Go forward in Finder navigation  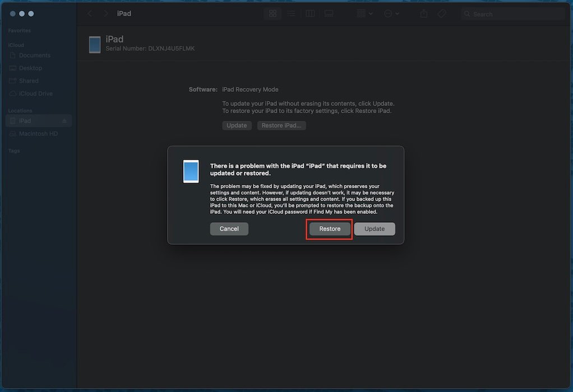106,13
